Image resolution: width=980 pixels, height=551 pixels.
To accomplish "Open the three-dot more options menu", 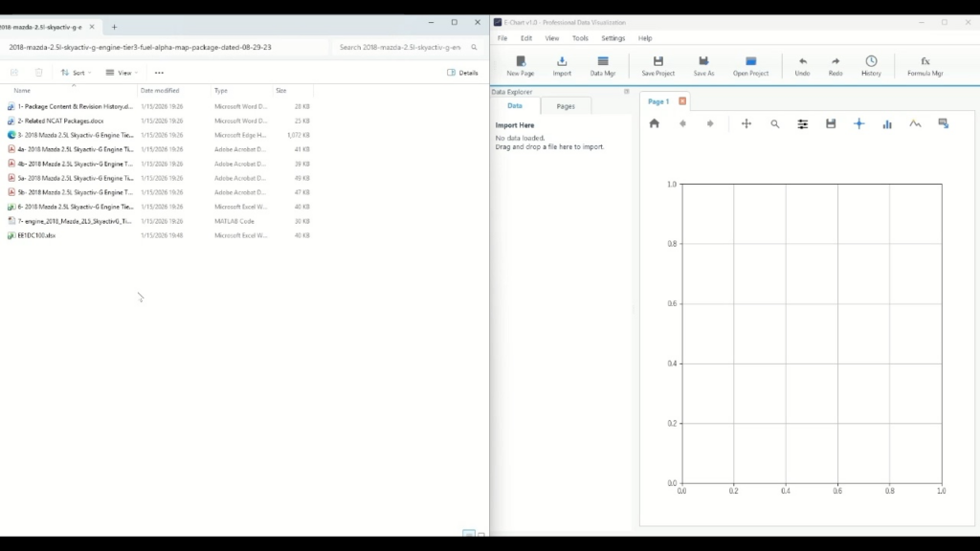I will pyautogui.click(x=159, y=73).
